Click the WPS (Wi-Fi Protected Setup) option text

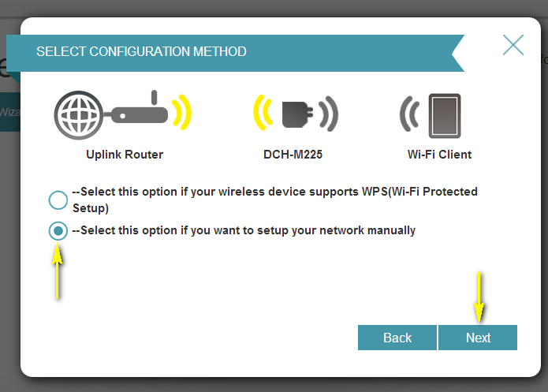pos(274,200)
